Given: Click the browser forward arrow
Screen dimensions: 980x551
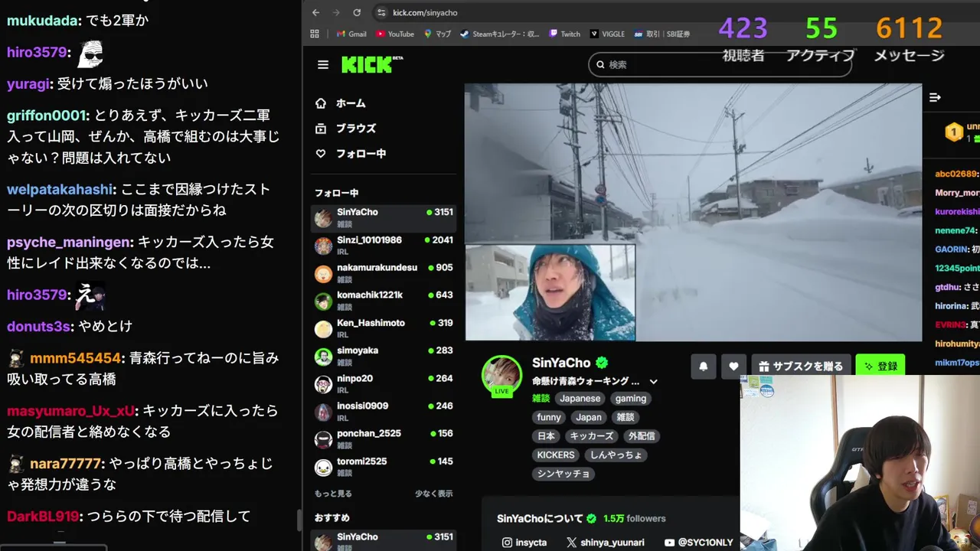Looking at the screenshot, I should [336, 12].
